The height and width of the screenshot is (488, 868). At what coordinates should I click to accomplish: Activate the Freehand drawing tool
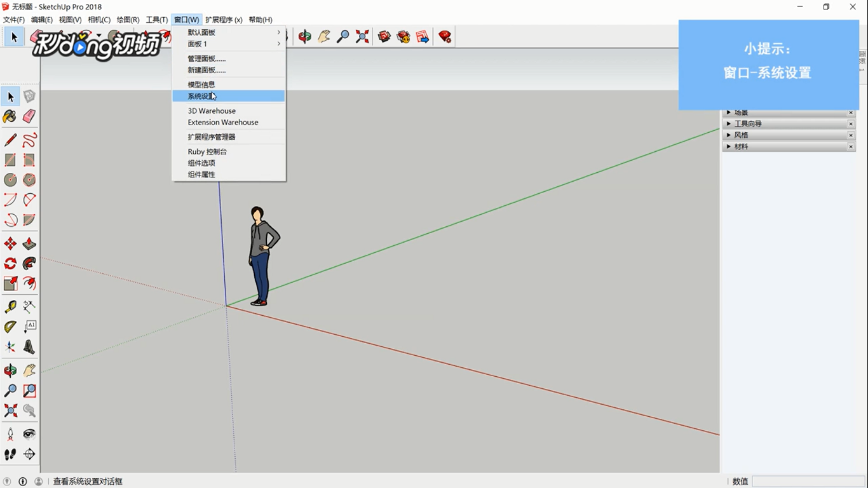point(29,140)
